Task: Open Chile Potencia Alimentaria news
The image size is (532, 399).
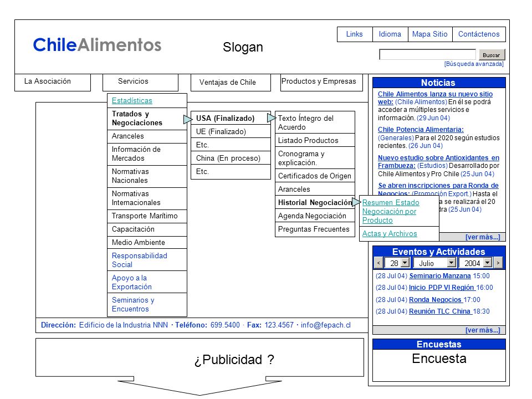Action: click(x=421, y=130)
